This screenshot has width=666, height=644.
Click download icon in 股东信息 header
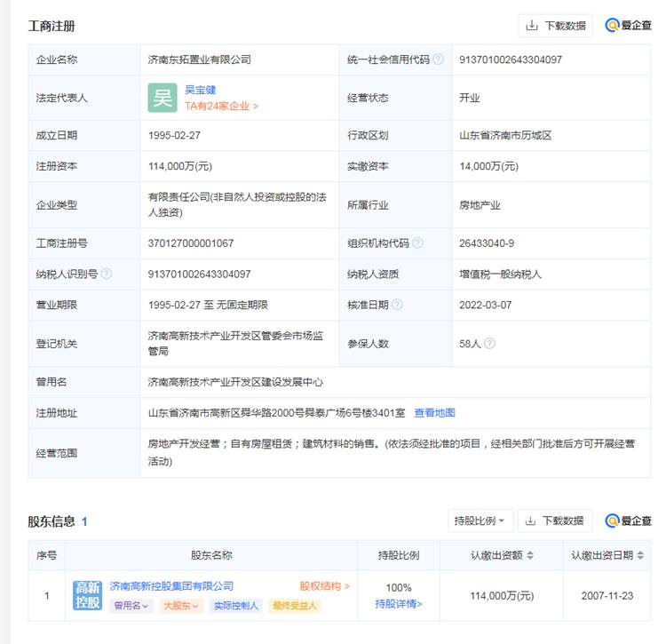pos(530,521)
